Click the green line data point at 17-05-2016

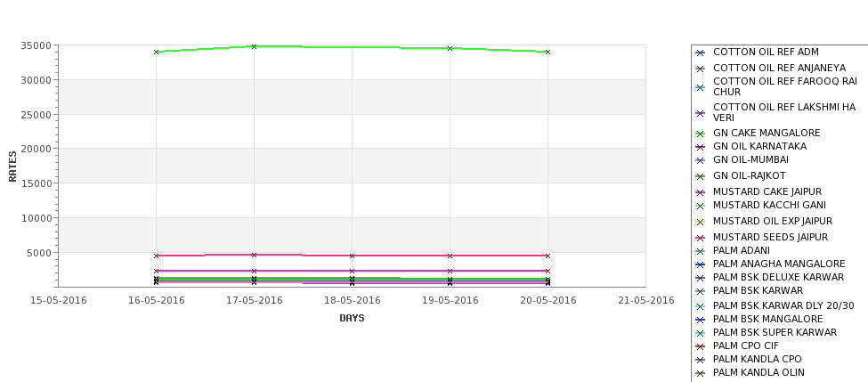(x=254, y=46)
